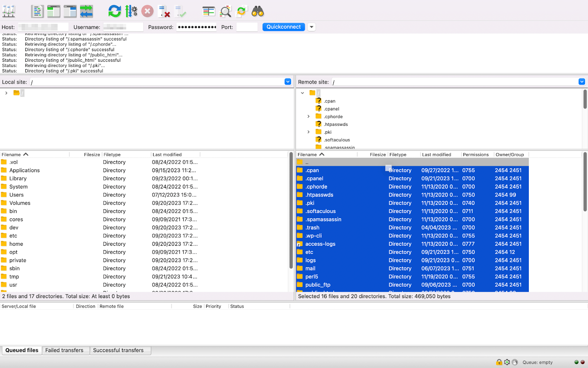The width and height of the screenshot is (588, 368).
Task: Toggle synchronized browsing
Action: (241, 12)
